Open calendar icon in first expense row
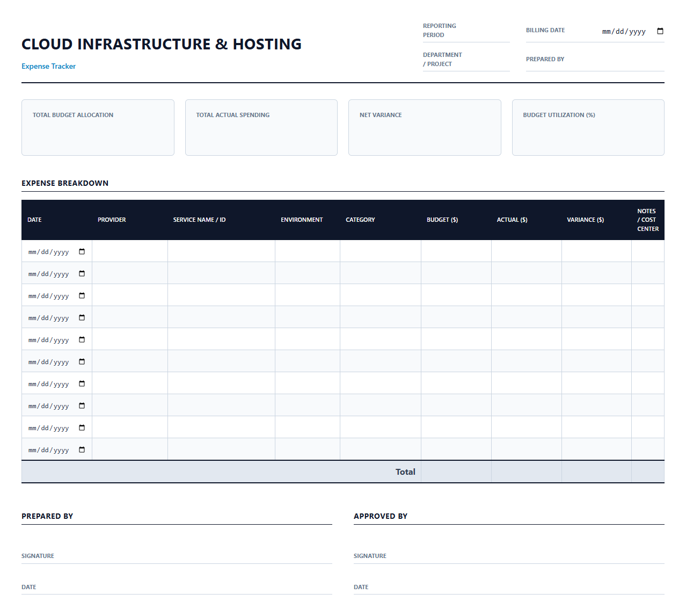Screen dimensions: 686x616 point(82,251)
